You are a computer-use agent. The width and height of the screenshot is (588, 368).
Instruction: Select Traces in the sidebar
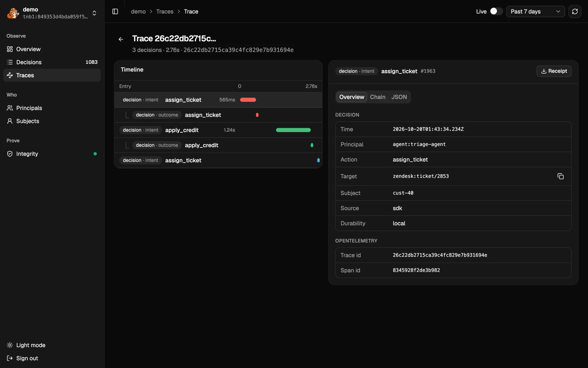(52, 75)
